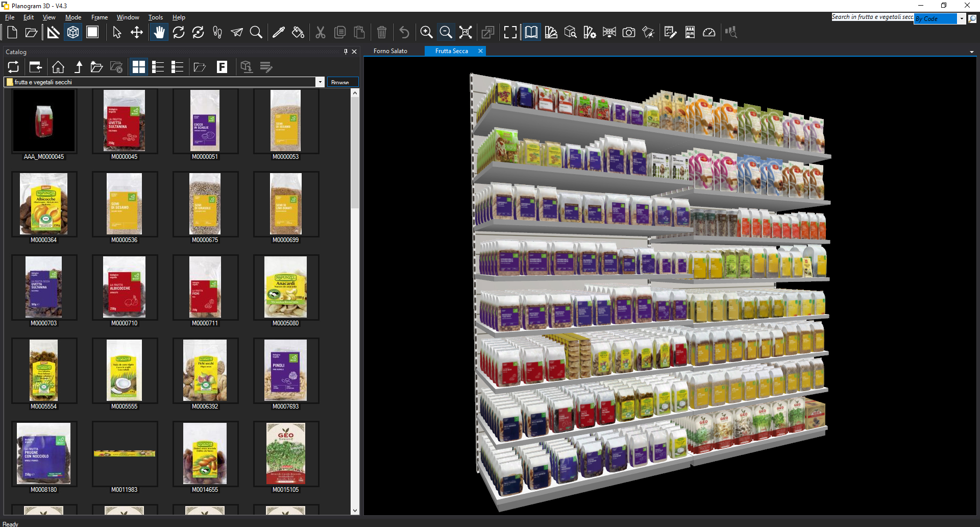This screenshot has width=980, height=527.
Task: Select the hand pan tool
Action: point(159,33)
